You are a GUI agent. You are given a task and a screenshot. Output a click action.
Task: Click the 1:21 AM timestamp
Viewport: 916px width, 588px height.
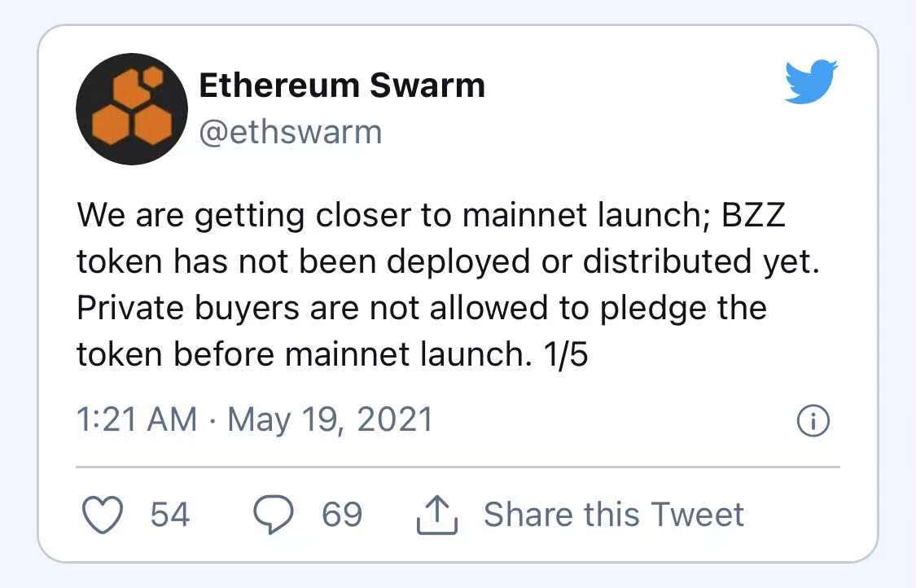coord(137,419)
